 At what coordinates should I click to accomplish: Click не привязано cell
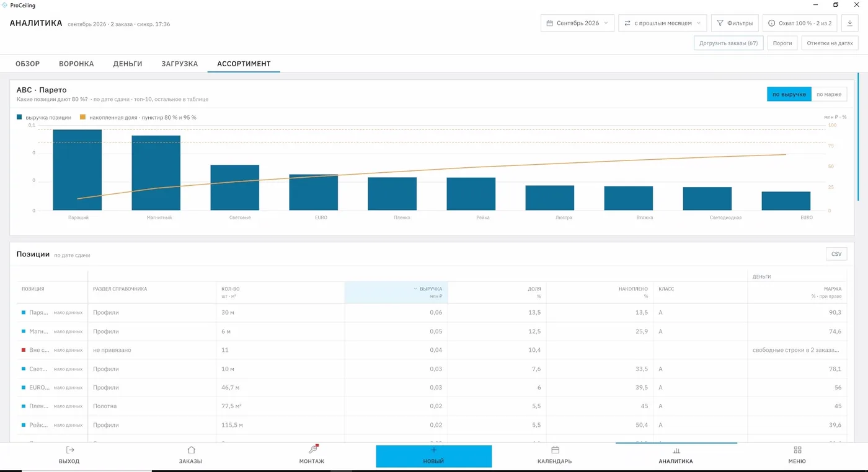[x=112, y=350]
